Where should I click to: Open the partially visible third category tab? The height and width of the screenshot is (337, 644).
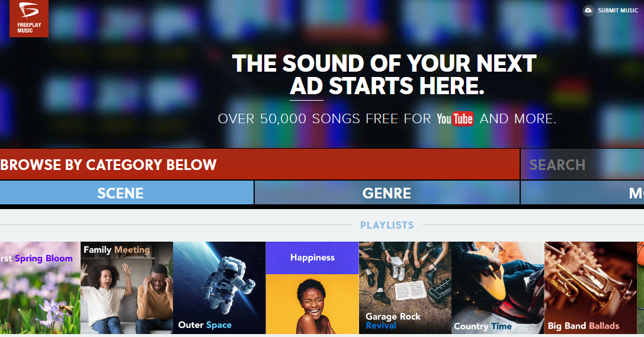coord(582,193)
